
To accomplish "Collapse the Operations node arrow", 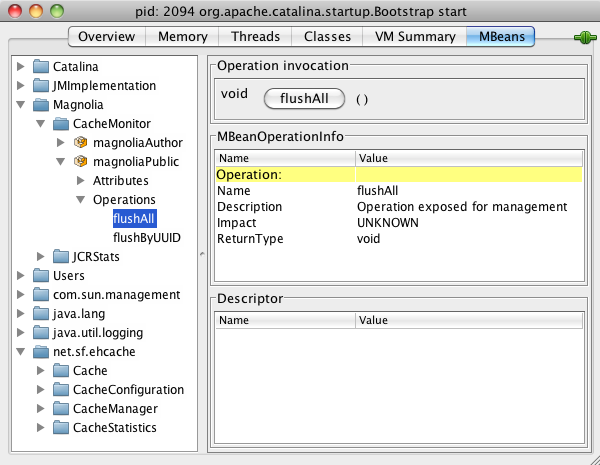I will point(80,199).
